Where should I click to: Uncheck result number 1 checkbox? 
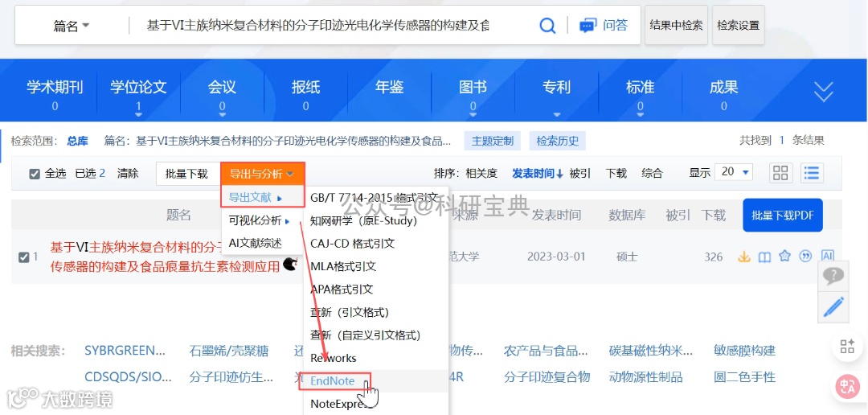click(23, 257)
